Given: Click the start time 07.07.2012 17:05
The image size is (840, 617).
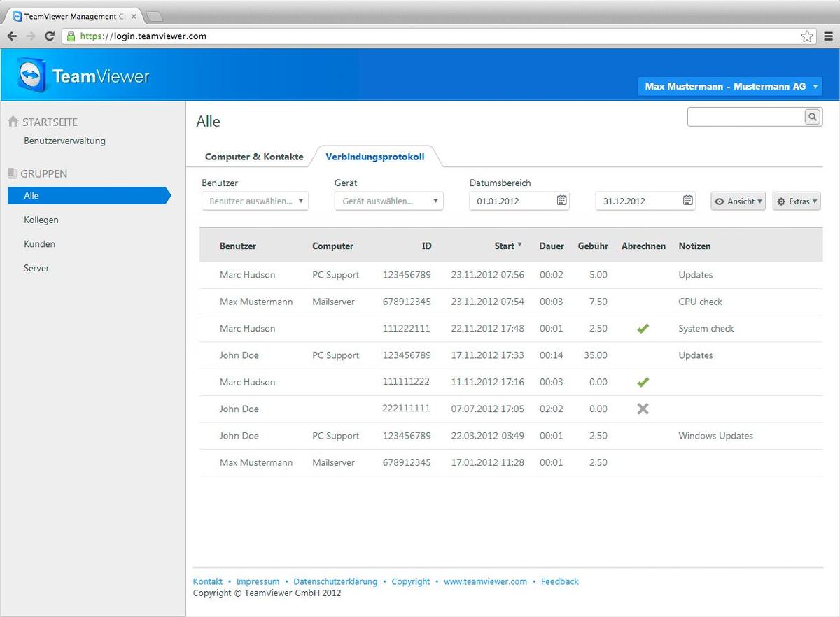Looking at the screenshot, I should [x=487, y=409].
